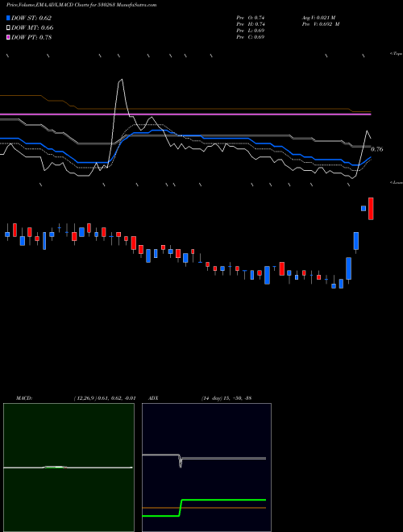
Task: Click the tall red final candlestick
Action: pyautogui.click(x=371, y=208)
